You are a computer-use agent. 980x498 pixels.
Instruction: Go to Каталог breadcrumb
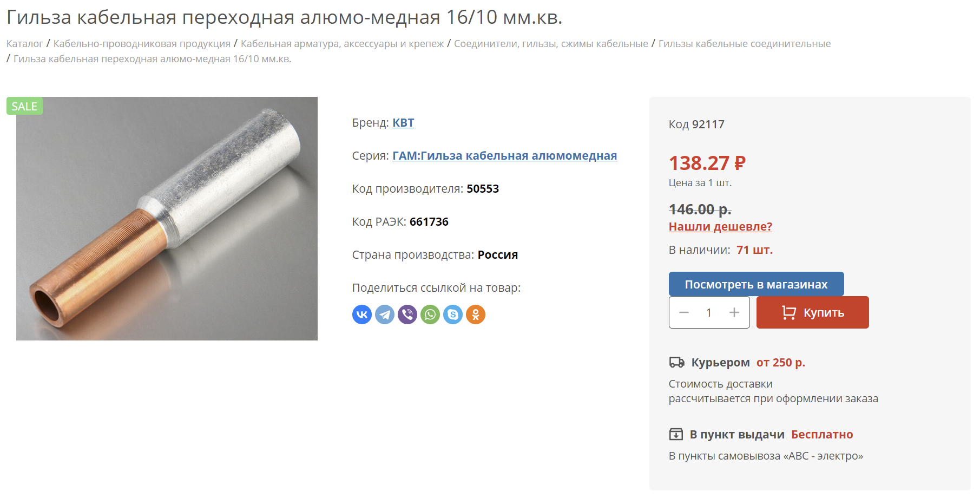pyautogui.click(x=25, y=44)
